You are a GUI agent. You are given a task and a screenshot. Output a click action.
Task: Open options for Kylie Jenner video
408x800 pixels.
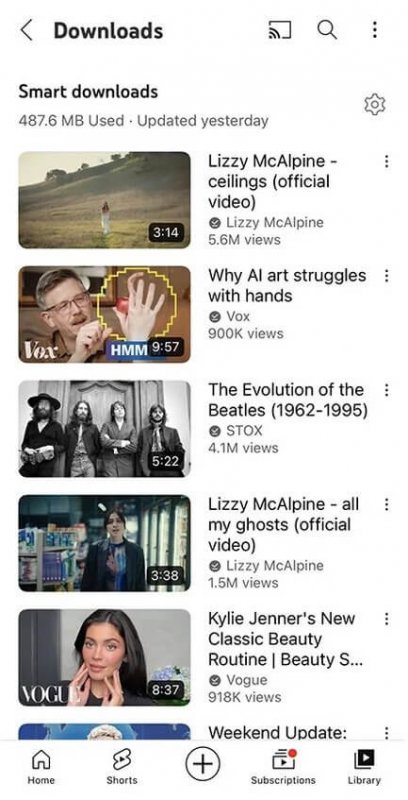coord(386,619)
